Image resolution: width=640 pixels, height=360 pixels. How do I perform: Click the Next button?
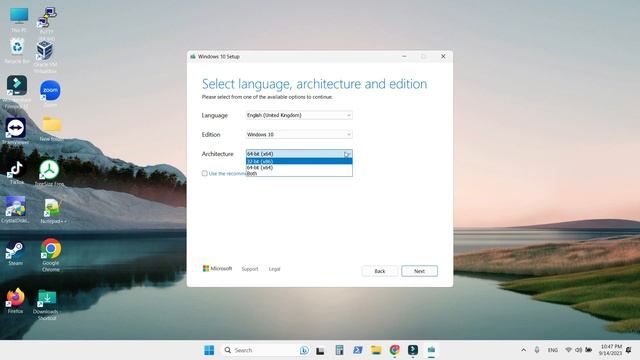419,271
